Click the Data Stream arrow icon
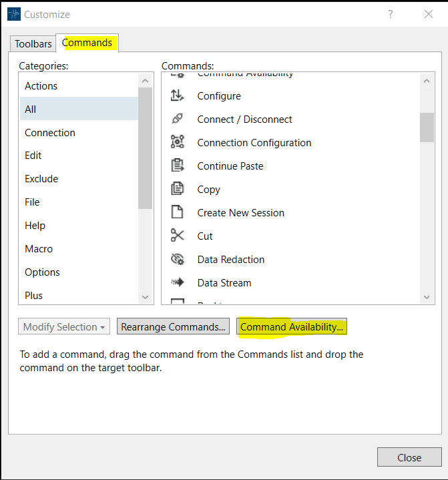The image size is (448, 480). coord(178,282)
